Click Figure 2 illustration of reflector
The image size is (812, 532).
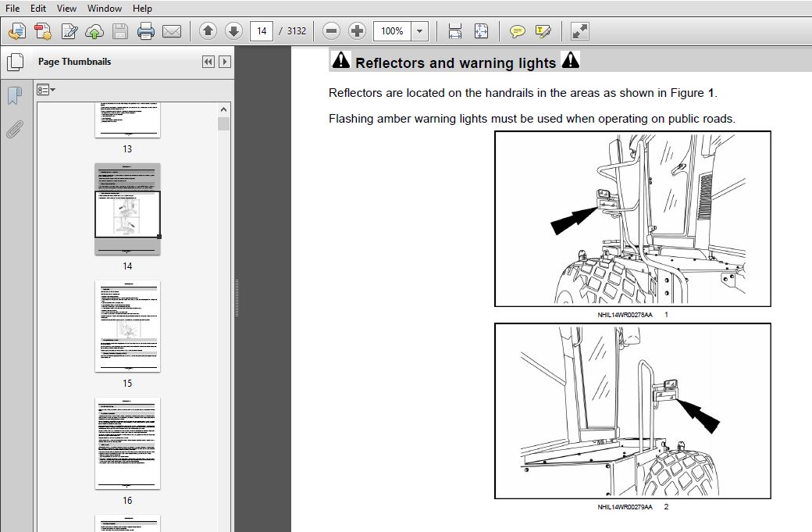(x=633, y=411)
